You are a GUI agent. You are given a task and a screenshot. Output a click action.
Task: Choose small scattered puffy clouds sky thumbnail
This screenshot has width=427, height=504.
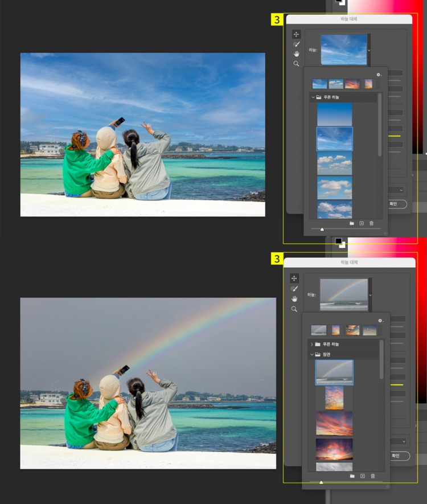coord(334,163)
